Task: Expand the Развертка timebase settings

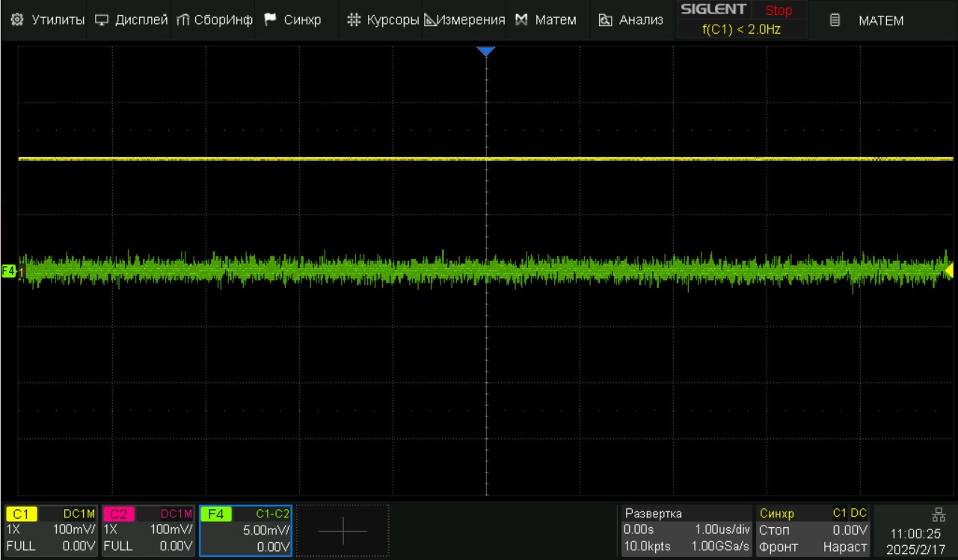Action: point(686,530)
